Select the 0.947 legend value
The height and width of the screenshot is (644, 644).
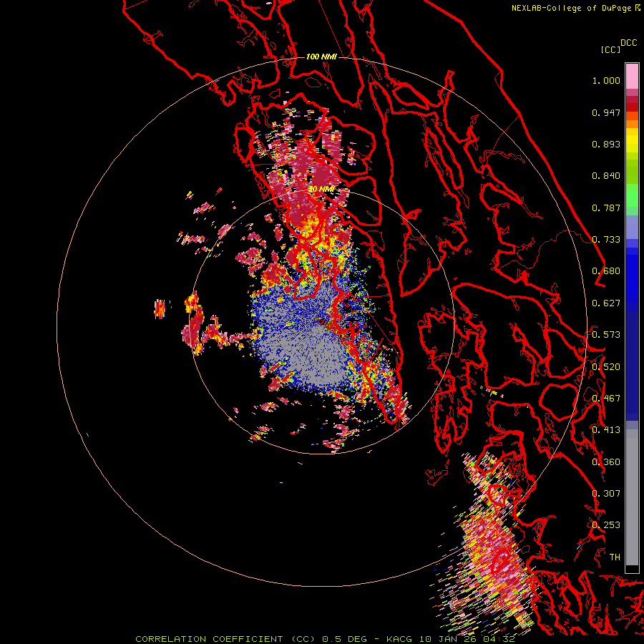pyautogui.click(x=606, y=112)
